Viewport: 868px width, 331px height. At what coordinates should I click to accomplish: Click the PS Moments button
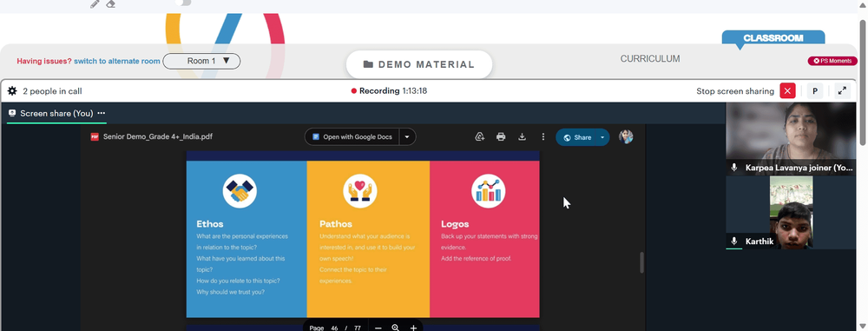point(832,61)
